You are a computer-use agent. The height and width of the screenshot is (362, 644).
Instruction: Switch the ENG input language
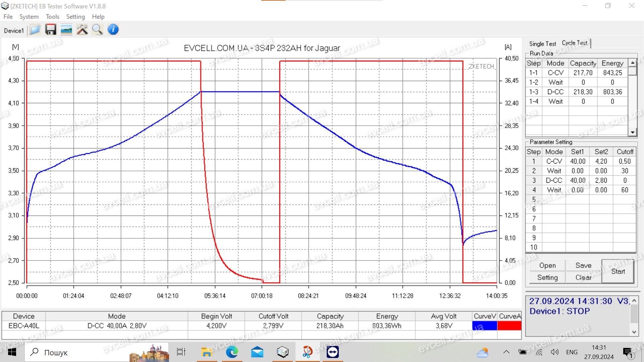pos(572,352)
